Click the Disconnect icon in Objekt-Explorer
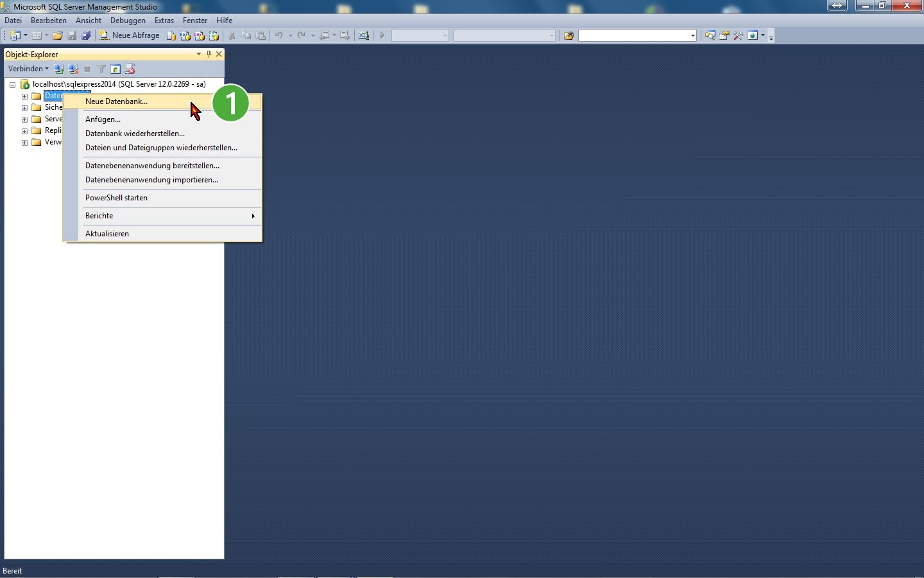 point(73,69)
